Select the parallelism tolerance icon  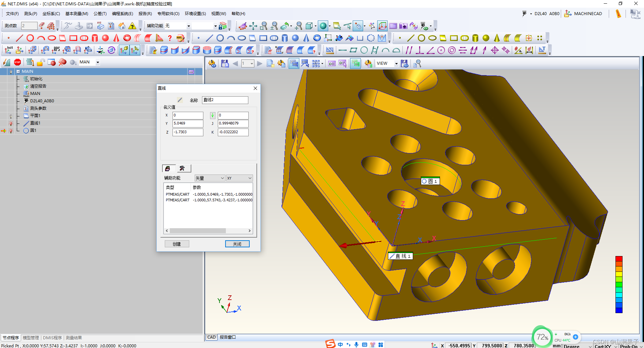coord(409,50)
